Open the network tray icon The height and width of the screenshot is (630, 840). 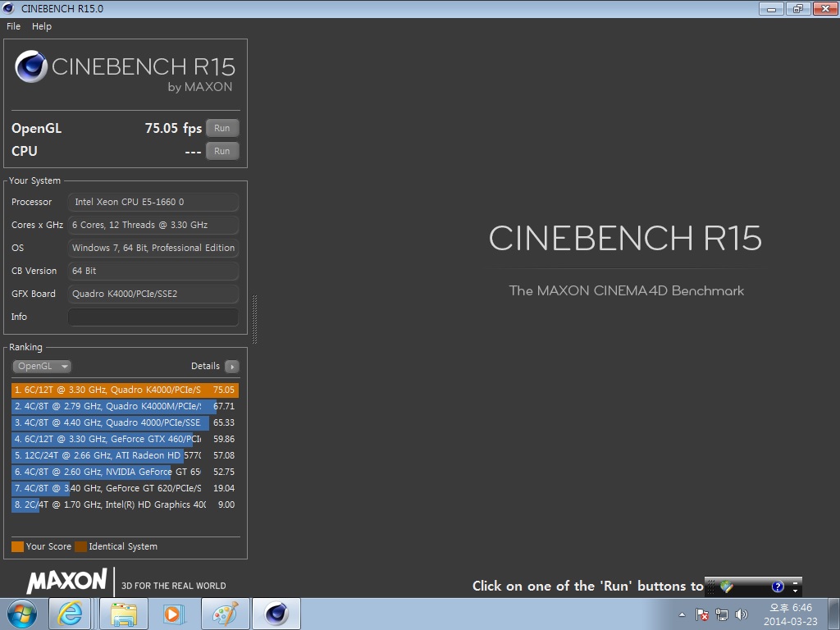click(x=722, y=614)
